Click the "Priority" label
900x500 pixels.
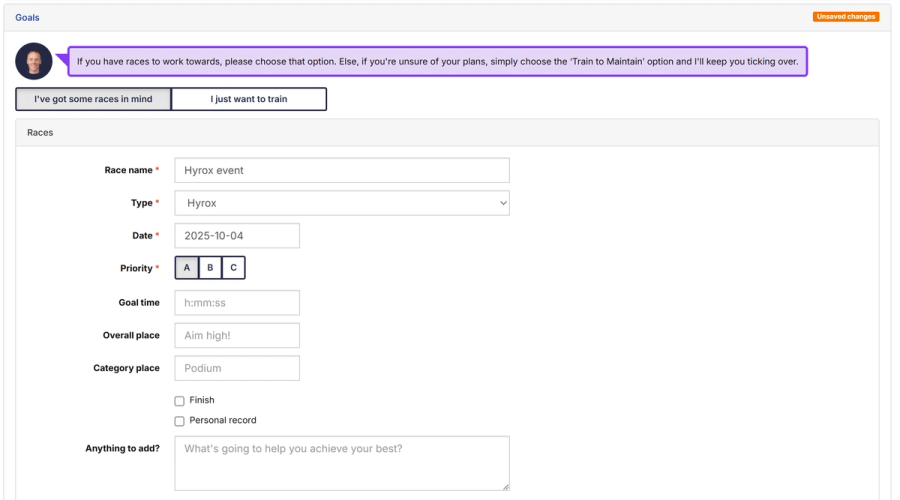tap(137, 268)
